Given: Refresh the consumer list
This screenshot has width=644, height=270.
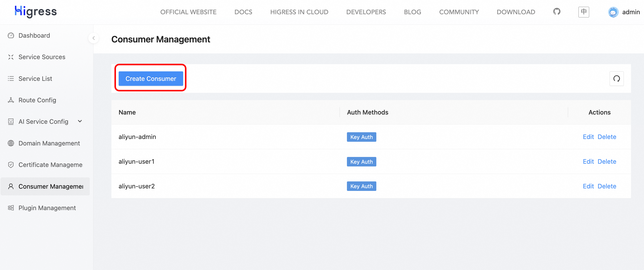Looking at the screenshot, I should [x=616, y=79].
